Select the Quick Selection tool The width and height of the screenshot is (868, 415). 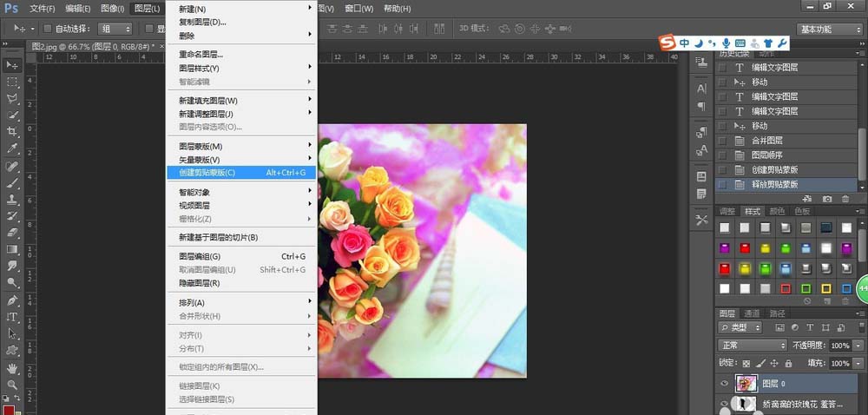[x=12, y=115]
